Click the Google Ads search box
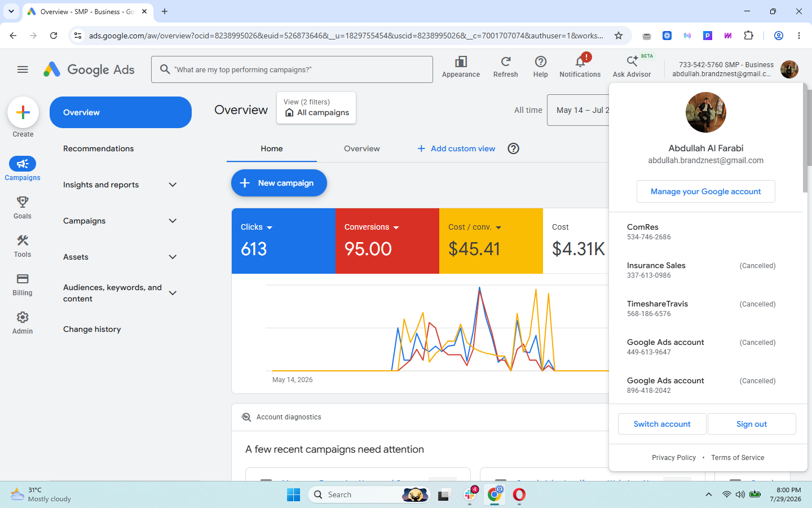Image resolution: width=812 pixels, height=508 pixels. (292, 69)
